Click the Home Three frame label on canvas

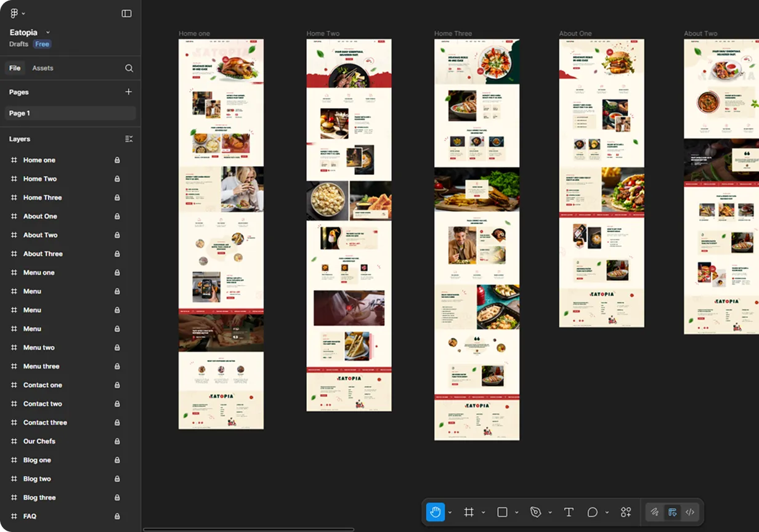tap(453, 34)
